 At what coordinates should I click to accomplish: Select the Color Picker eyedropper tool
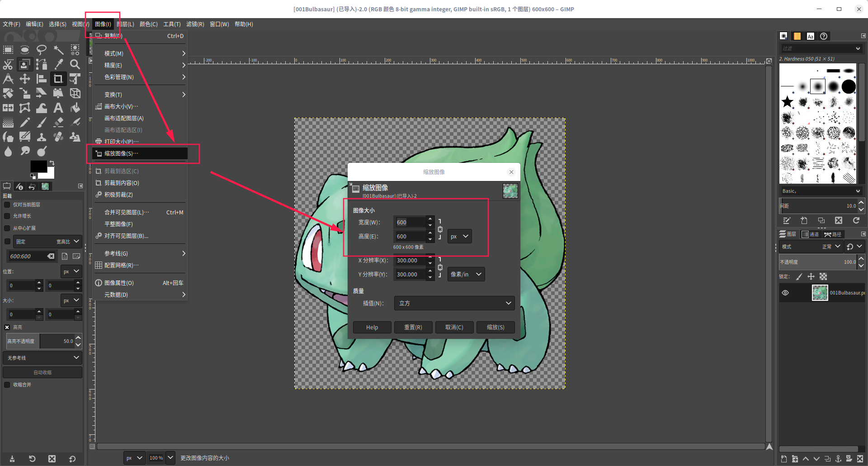click(x=58, y=64)
